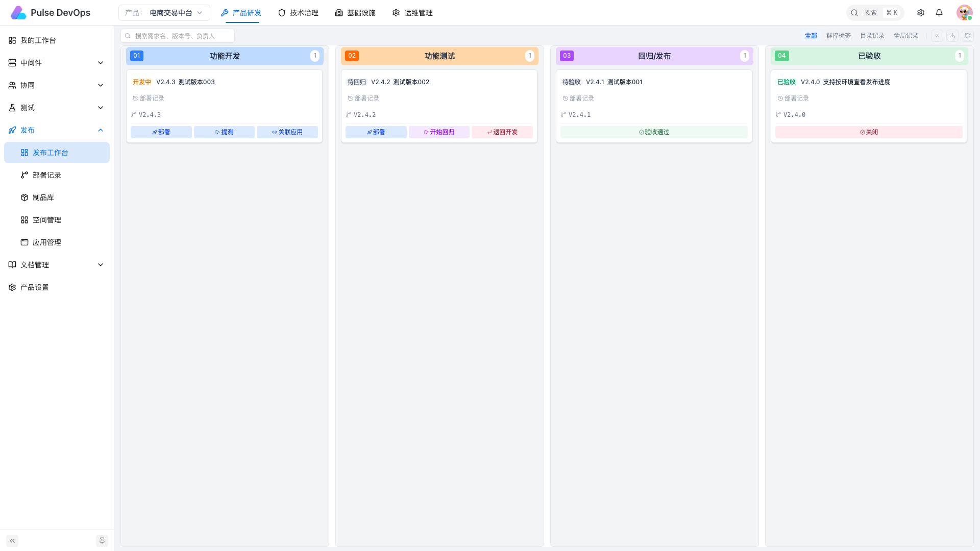Click the Pulse DevOps logo icon
Viewport: 980px width, 551px height.
click(18, 13)
